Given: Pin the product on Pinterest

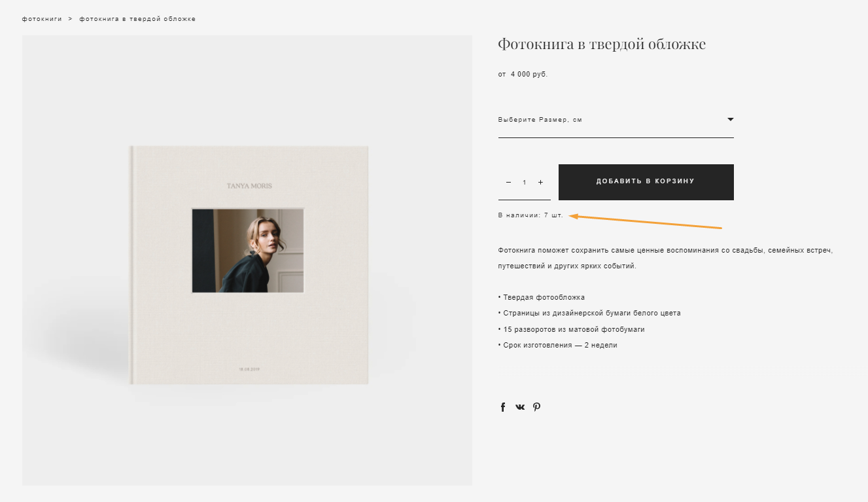Looking at the screenshot, I should [536, 407].
